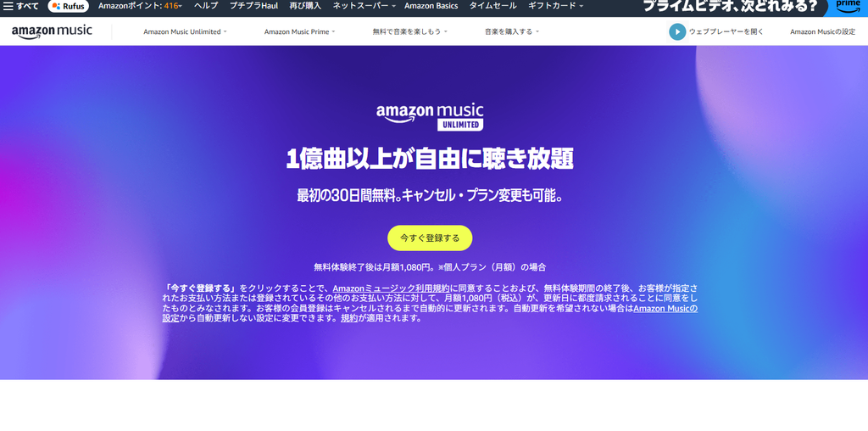Image resolution: width=868 pixels, height=431 pixels.
Task: Expand Amazon Music Prime menu
Action: tap(299, 31)
